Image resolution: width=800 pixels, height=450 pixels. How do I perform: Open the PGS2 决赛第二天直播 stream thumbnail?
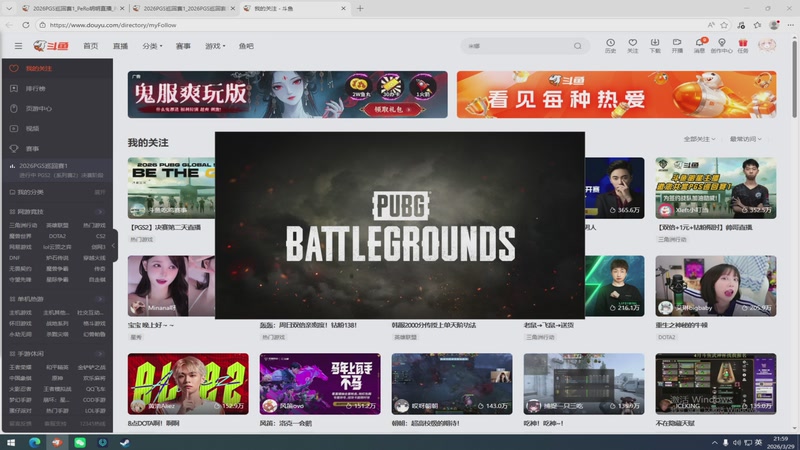[171, 188]
